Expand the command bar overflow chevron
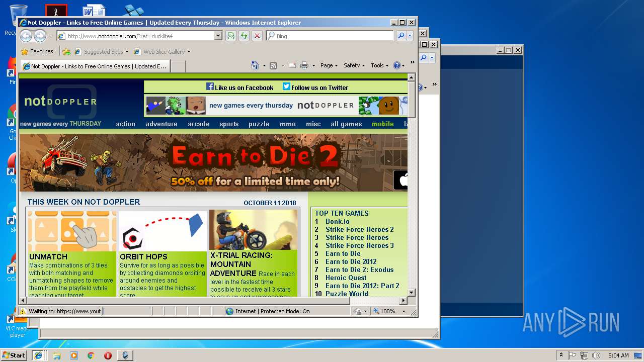This screenshot has width=644, height=362. 413,63
